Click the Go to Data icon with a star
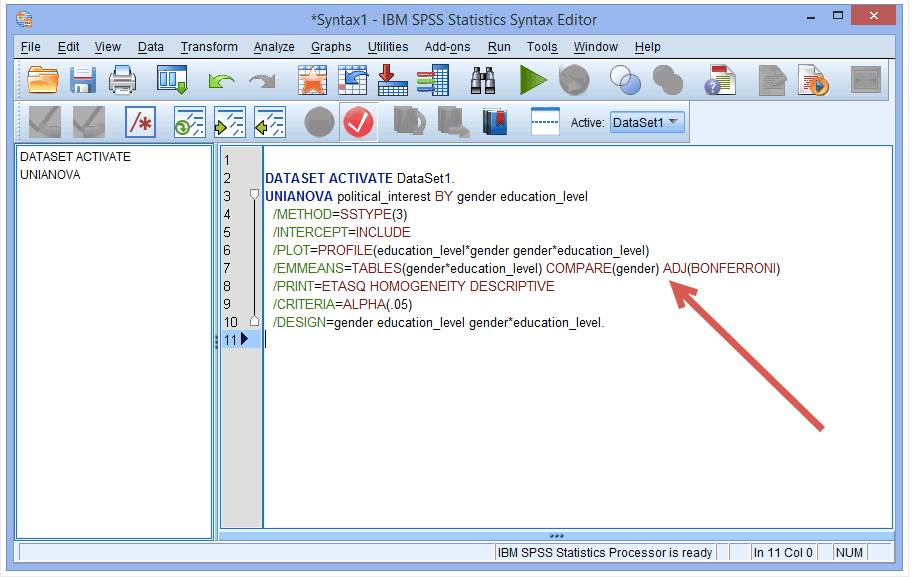This screenshot has height=577, width=912. (x=312, y=80)
